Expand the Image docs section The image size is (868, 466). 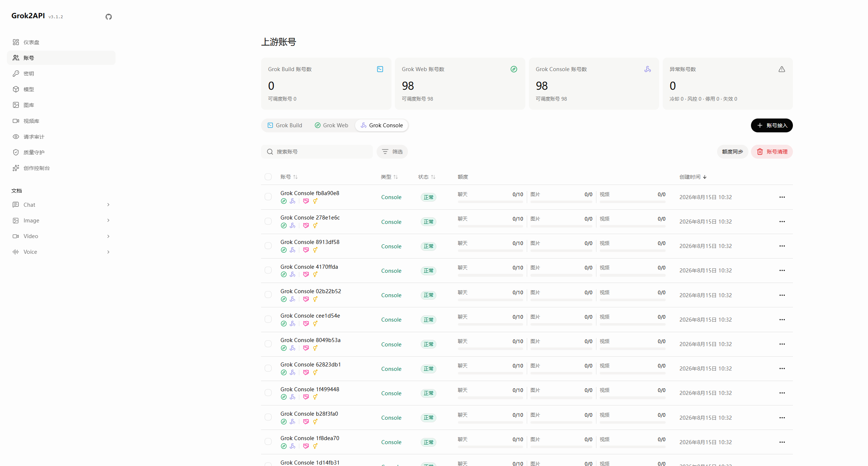[x=61, y=221]
